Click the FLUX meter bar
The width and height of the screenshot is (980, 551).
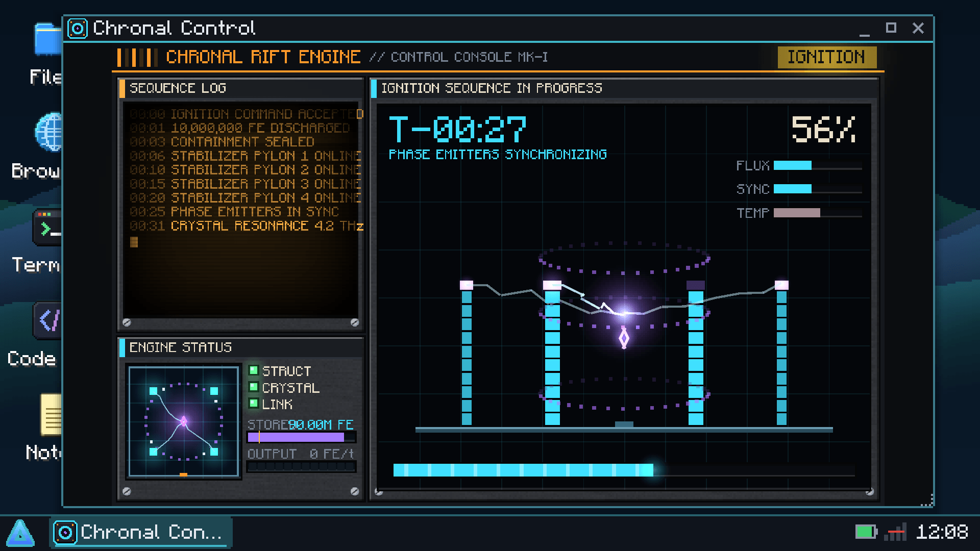[x=818, y=165]
